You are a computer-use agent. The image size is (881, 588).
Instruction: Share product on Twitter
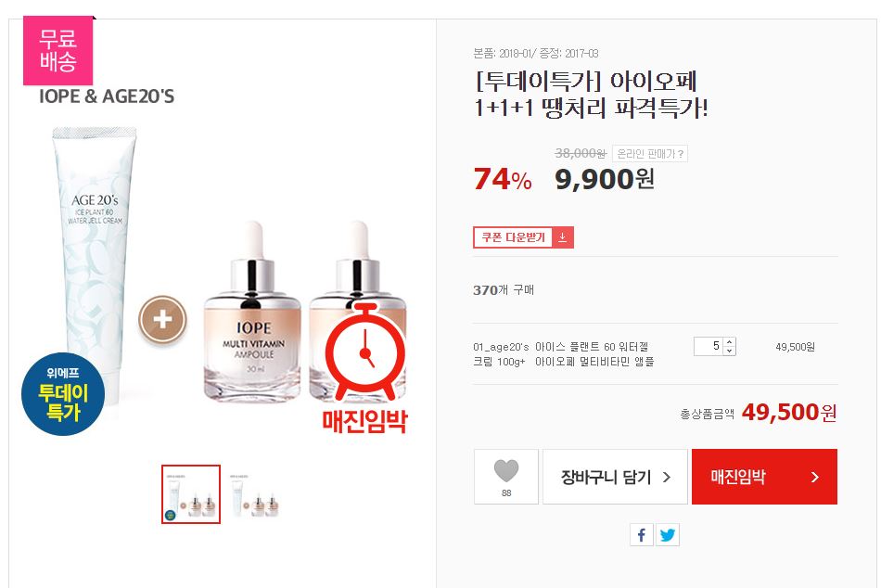[668, 534]
